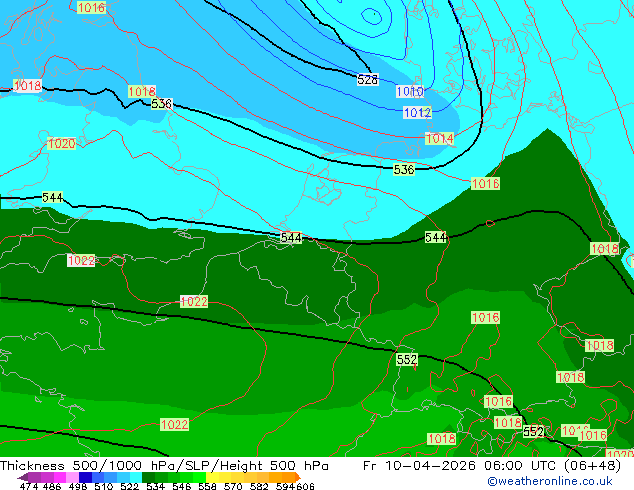
Task: Click the legend value 474
Action: tap(29, 486)
